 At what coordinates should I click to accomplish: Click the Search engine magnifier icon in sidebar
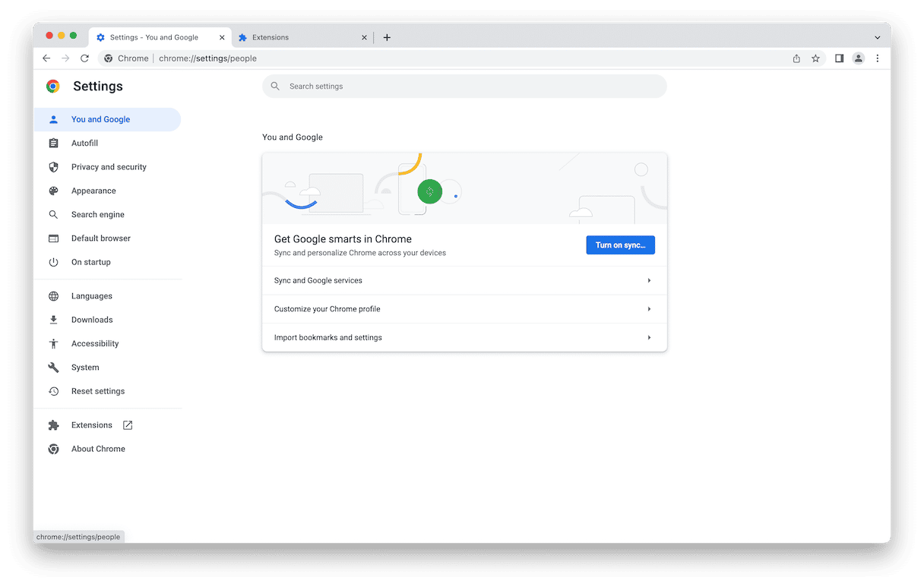[x=53, y=215]
